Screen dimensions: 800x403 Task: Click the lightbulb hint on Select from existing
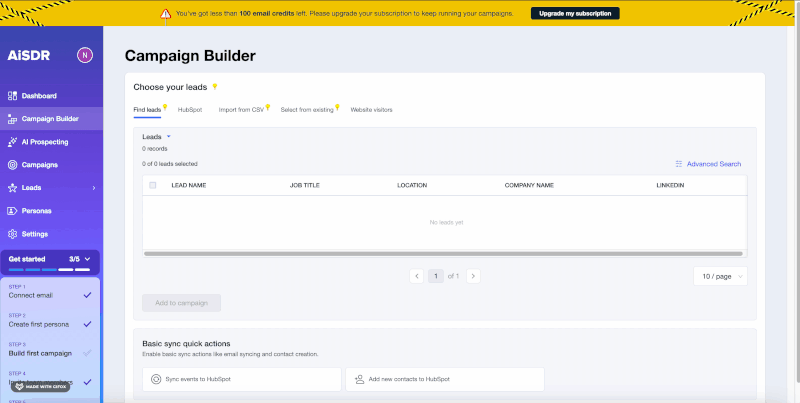(337, 107)
